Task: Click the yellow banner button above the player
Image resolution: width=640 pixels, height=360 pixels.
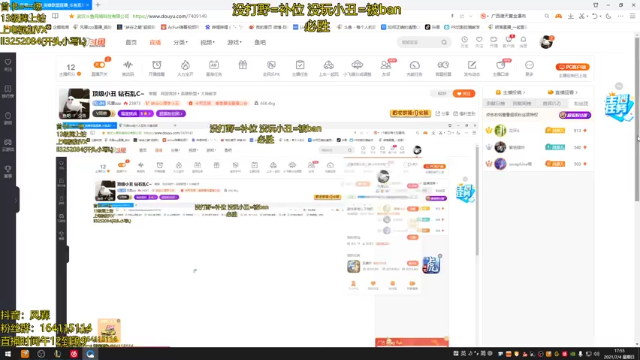Action: coord(411,113)
